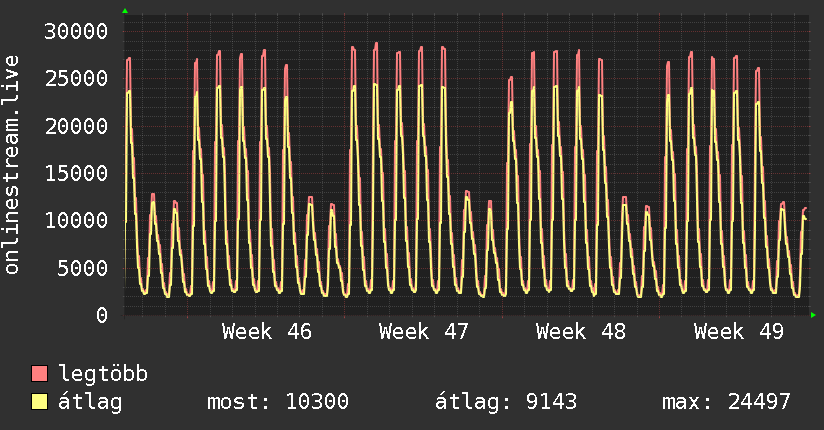Click the 0 y-axis label
Screen dimensions: 824x430
coord(102,315)
